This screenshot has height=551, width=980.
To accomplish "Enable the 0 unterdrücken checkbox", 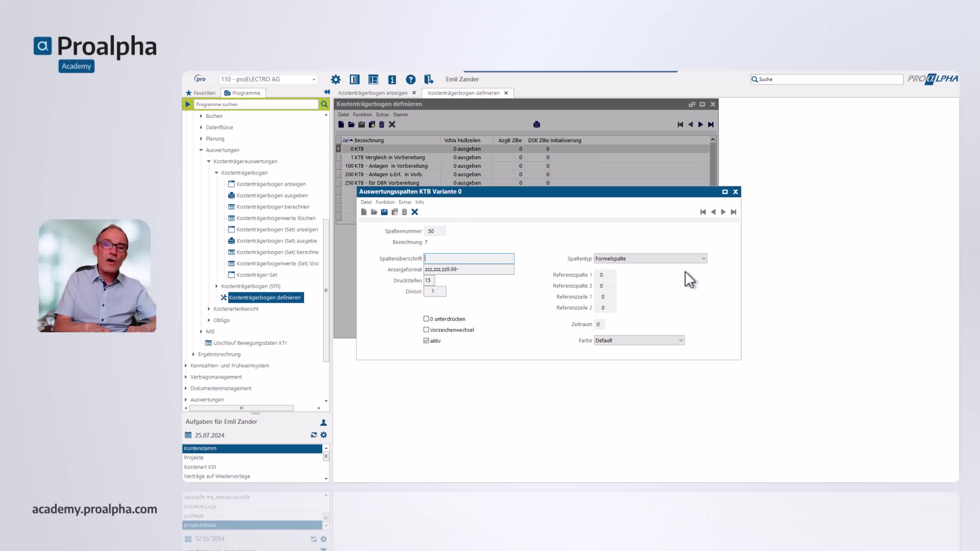I will 426,319.
